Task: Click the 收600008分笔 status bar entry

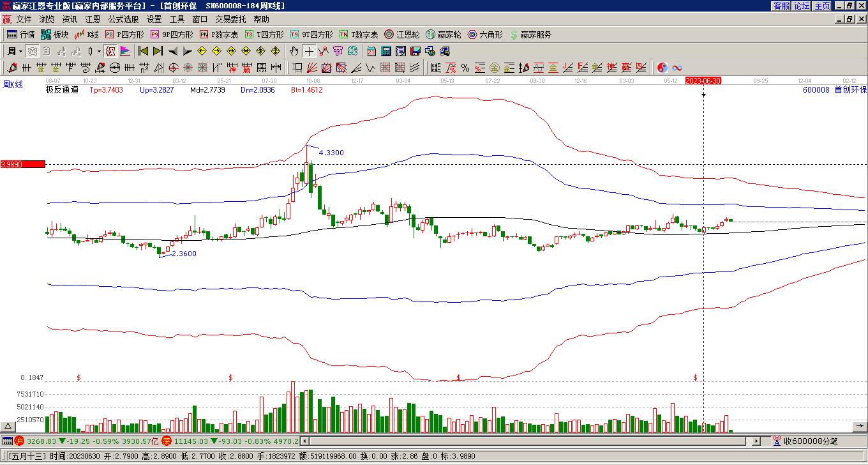Action: [x=810, y=441]
